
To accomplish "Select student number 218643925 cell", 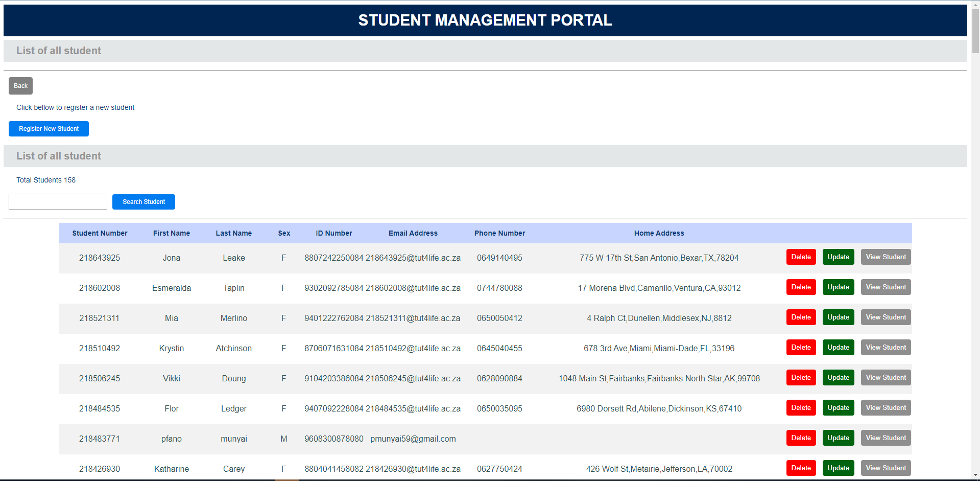I will coord(100,258).
